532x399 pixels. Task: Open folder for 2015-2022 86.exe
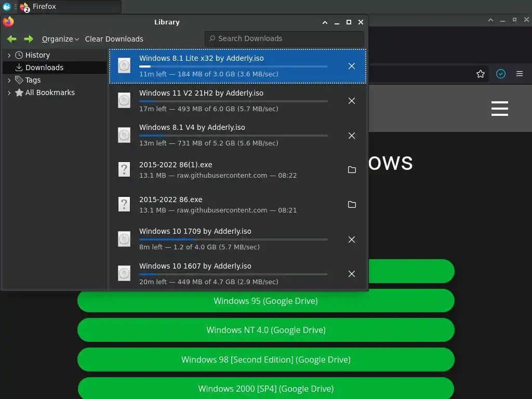pos(352,205)
